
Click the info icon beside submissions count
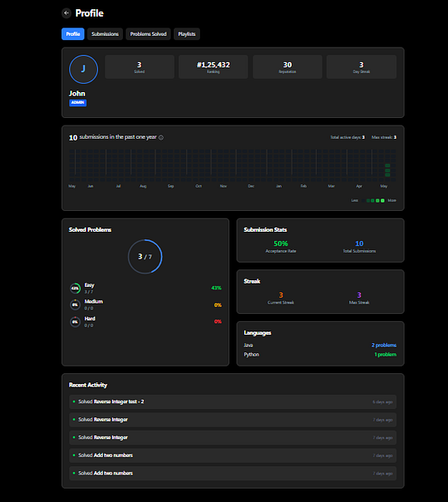(x=161, y=137)
